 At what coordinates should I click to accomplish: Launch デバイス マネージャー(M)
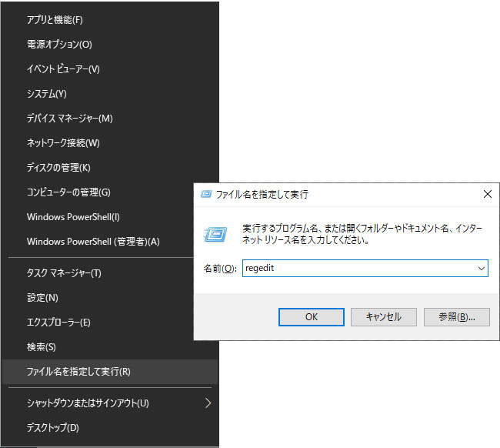click(110, 119)
